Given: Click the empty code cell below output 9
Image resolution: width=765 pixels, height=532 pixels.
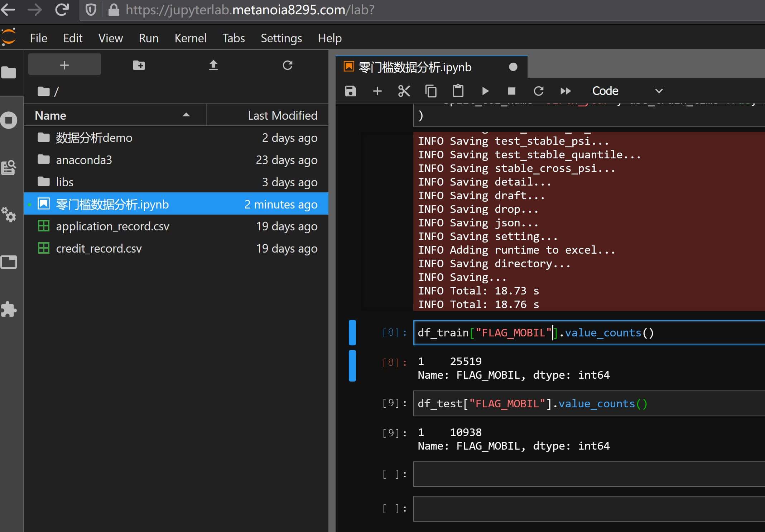Looking at the screenshot, I should click(x=587, y=474).
